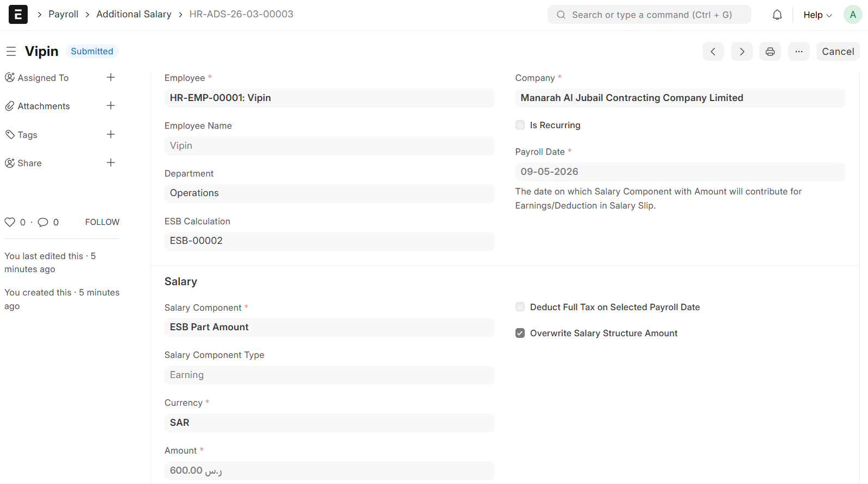Image resolution: width=868 pixels, height=484 pixels.
Task: Toggle the sidebar hamburger menu
Action: [x=11, y=52]
